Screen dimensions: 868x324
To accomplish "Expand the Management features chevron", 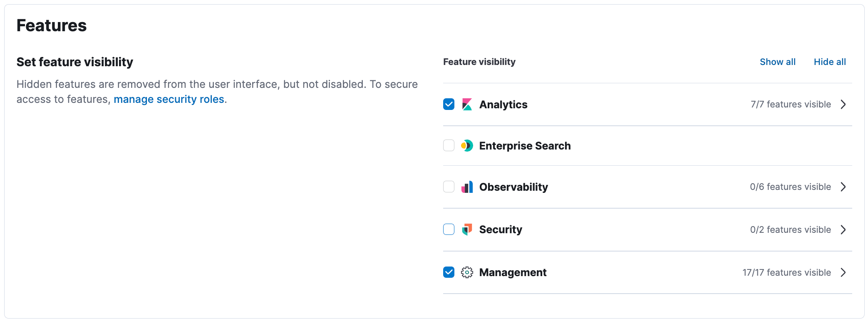I will [843, 272].
